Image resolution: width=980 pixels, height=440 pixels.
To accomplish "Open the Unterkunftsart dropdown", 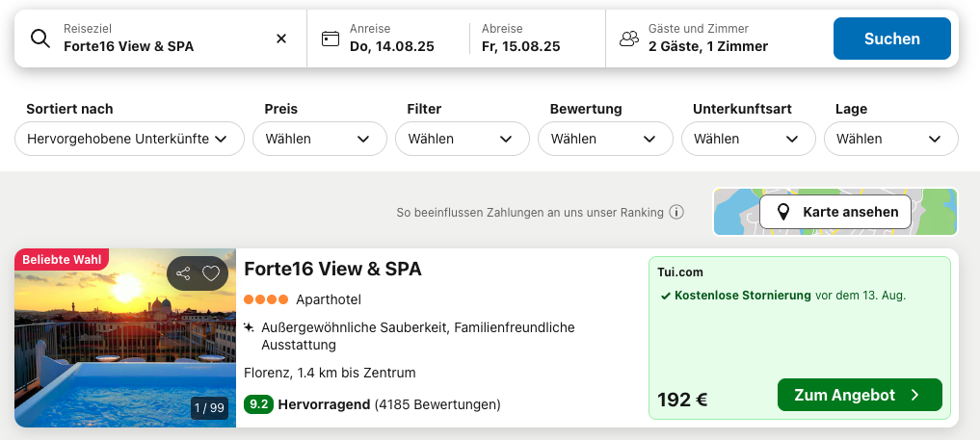I will (x=747, y=139).
